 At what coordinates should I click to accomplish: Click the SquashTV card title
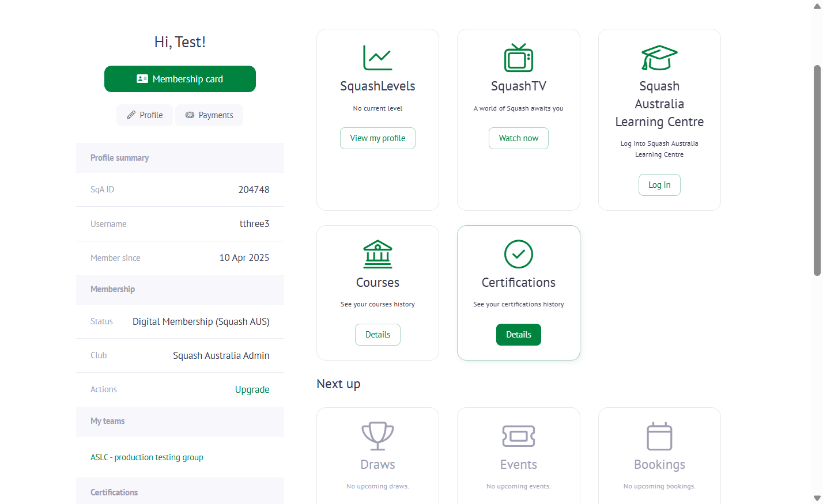519,86
